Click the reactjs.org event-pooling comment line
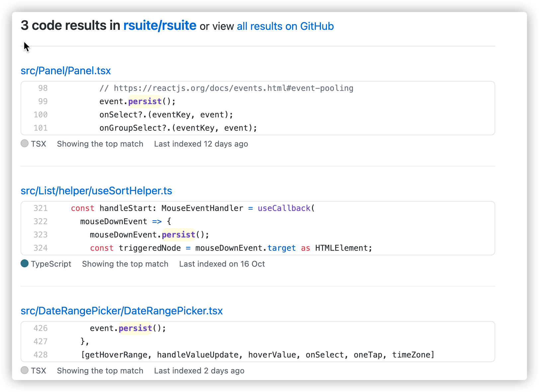 click(226, 88)
